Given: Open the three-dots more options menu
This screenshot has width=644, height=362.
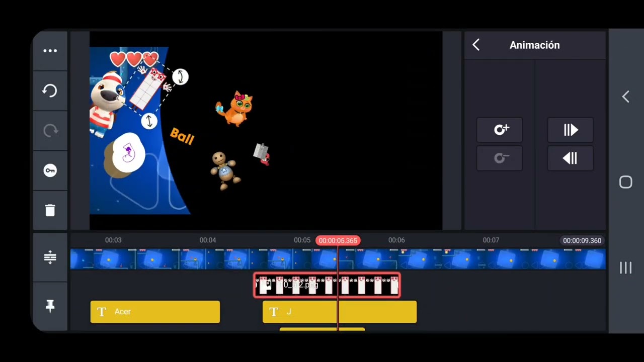Looking at the screenshot, I should (50, 51).
